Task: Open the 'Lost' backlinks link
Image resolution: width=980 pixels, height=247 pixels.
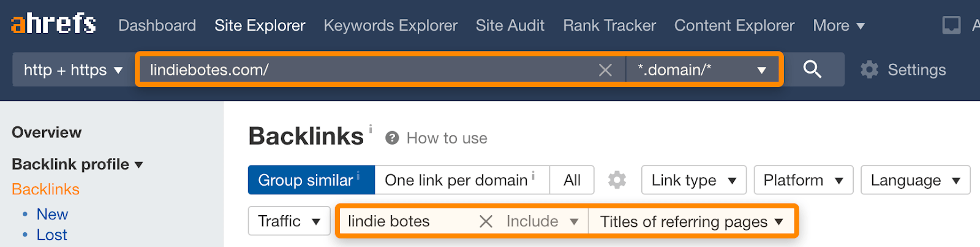Action: point(51,235)
